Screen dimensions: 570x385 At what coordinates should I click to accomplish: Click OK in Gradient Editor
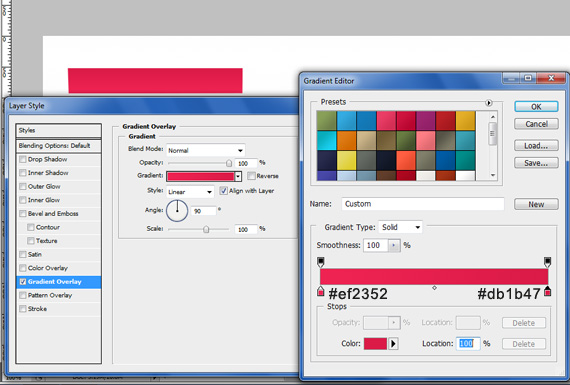pyautogui.click(x=536, y=107)
